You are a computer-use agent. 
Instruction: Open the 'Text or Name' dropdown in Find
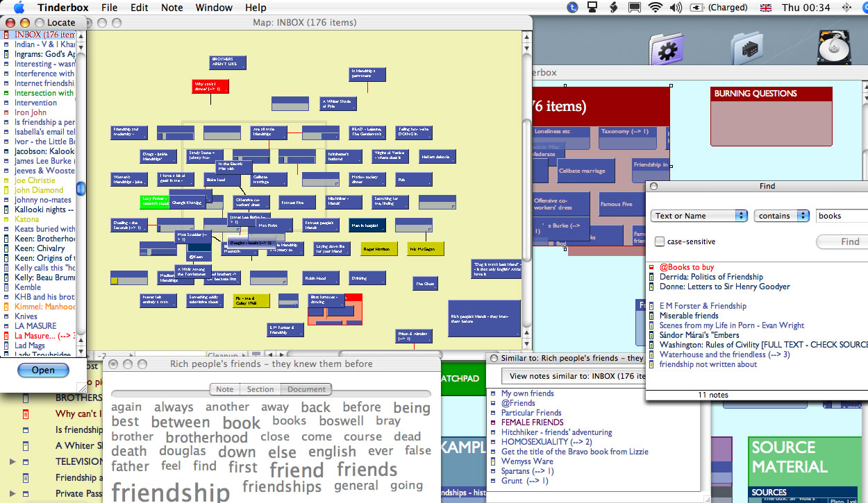pos(699,216)
